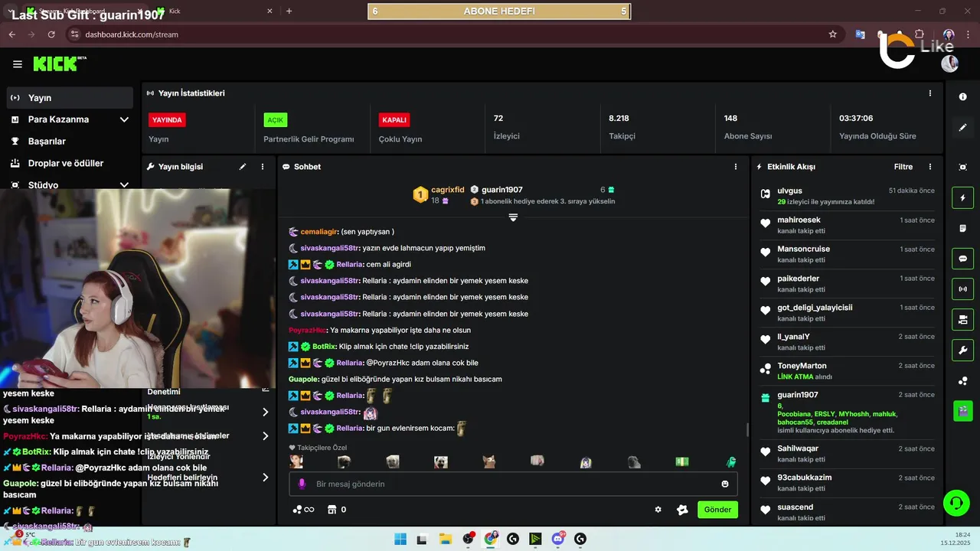
Task: Open the Yayın bilgisi three-dot menu
Action: click(263, 167)
